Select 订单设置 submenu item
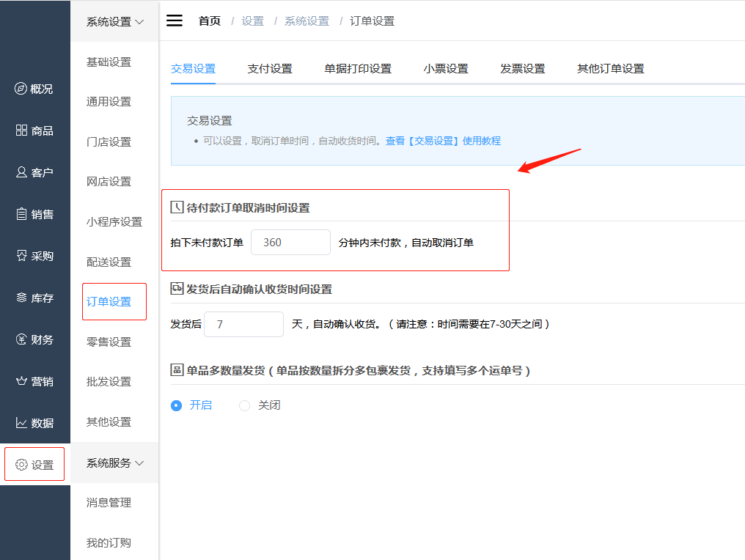Image resolution: width=745 pixels, height=560 pixels. point(109,301)
